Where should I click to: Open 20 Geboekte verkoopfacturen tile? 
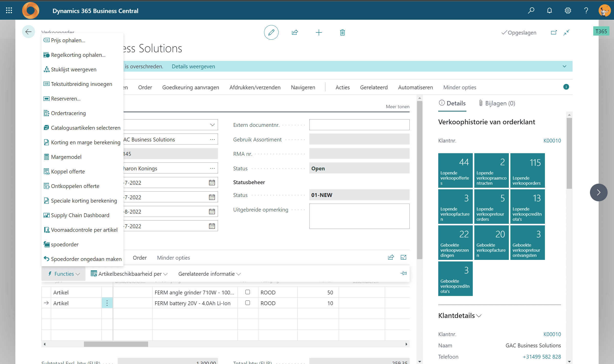click(x=491, y=243)
